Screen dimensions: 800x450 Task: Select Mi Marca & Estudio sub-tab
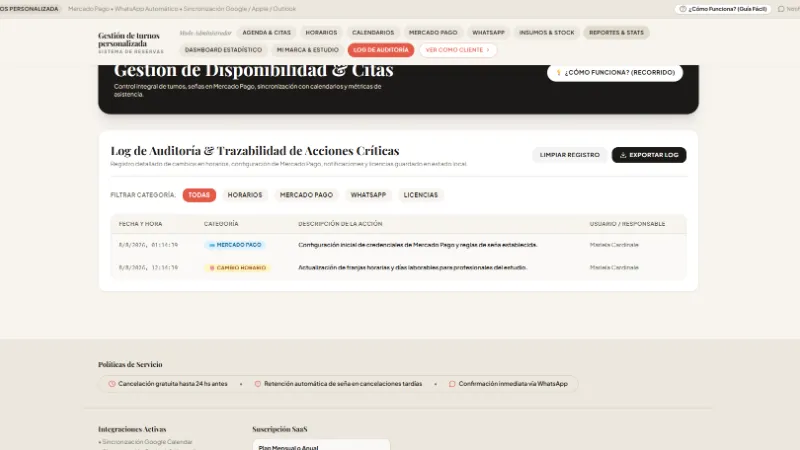(x=308, y=50)
